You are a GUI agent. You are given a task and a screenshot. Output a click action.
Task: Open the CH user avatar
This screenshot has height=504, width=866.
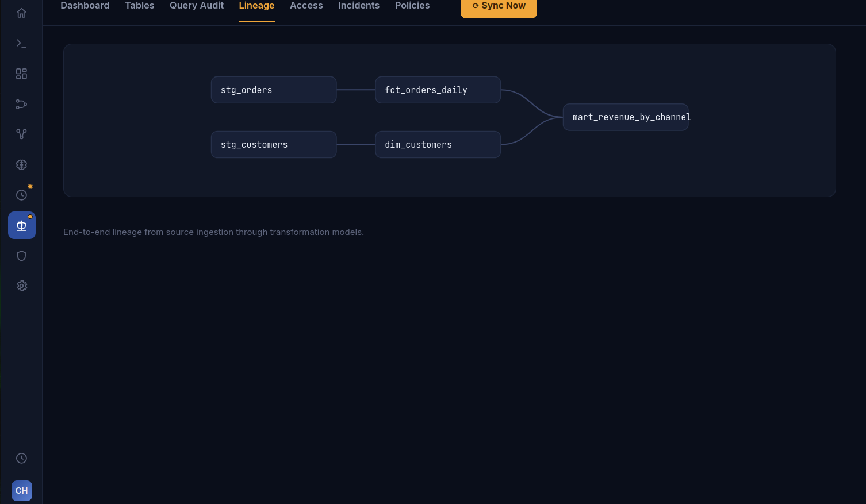point(22,491)
